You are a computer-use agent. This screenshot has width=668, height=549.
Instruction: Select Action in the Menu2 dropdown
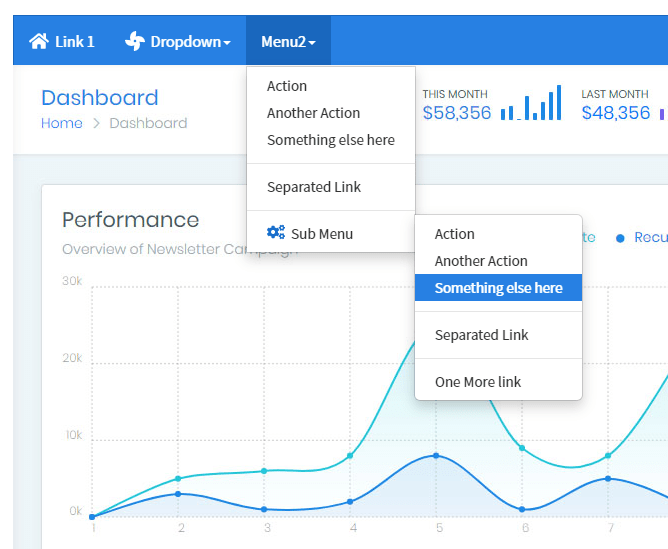tap(287, 86)
